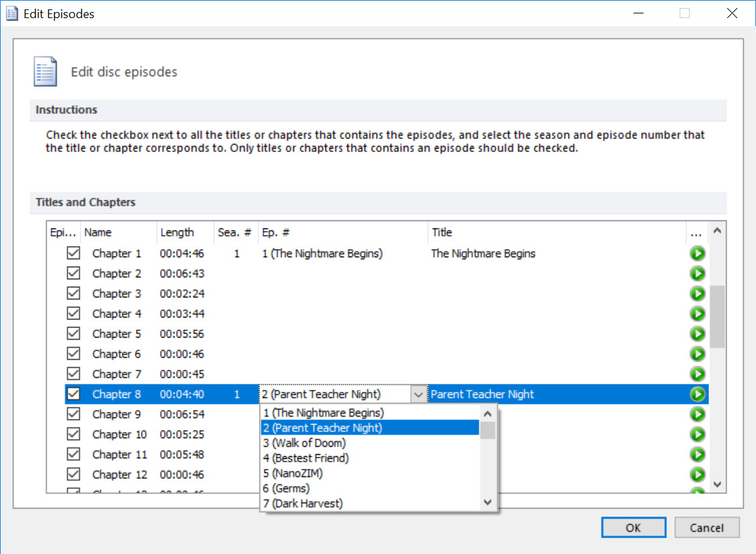
Task: Click the 'Length' column header
Action: 185,232
